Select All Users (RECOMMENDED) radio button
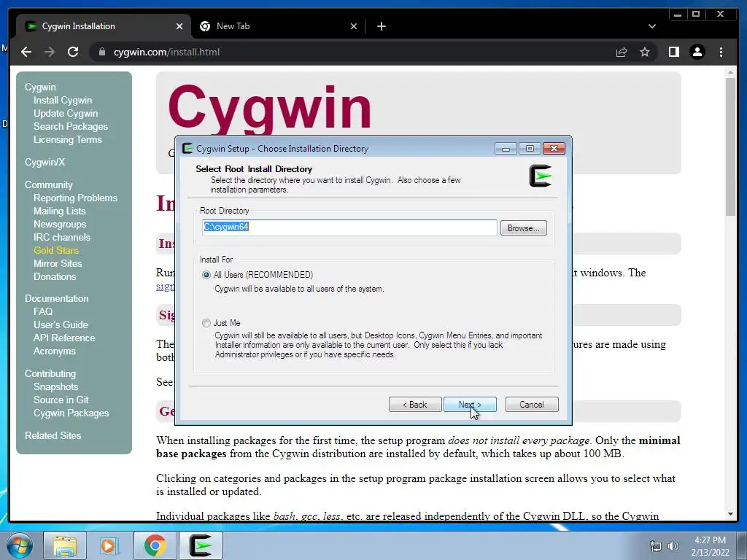Image resolution: width=747 pixels, height=560 pixels. click(x=206, y=275)
